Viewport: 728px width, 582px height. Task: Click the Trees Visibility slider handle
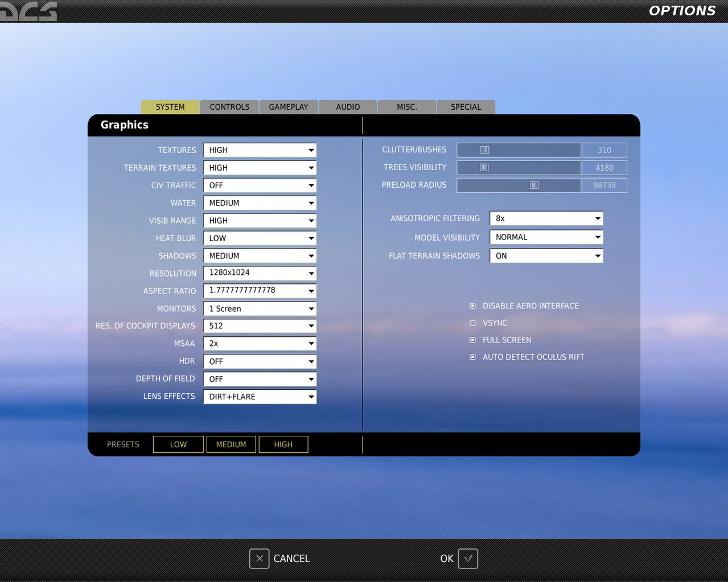click(484, 168)
